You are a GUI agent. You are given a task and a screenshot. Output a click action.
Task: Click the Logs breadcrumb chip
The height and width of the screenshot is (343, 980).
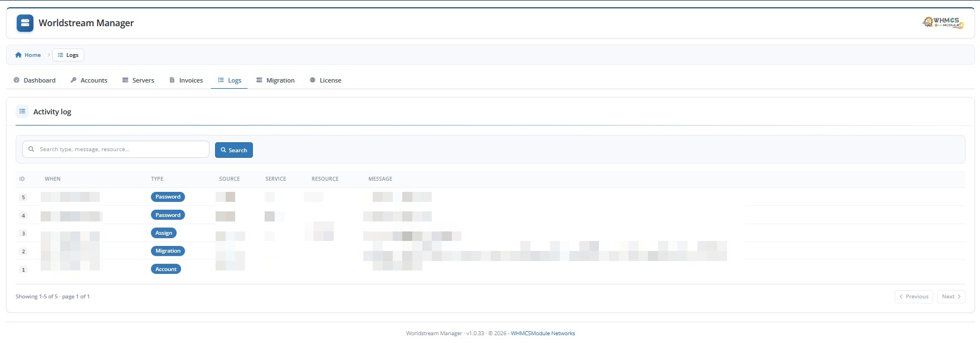tap(68, 55)
